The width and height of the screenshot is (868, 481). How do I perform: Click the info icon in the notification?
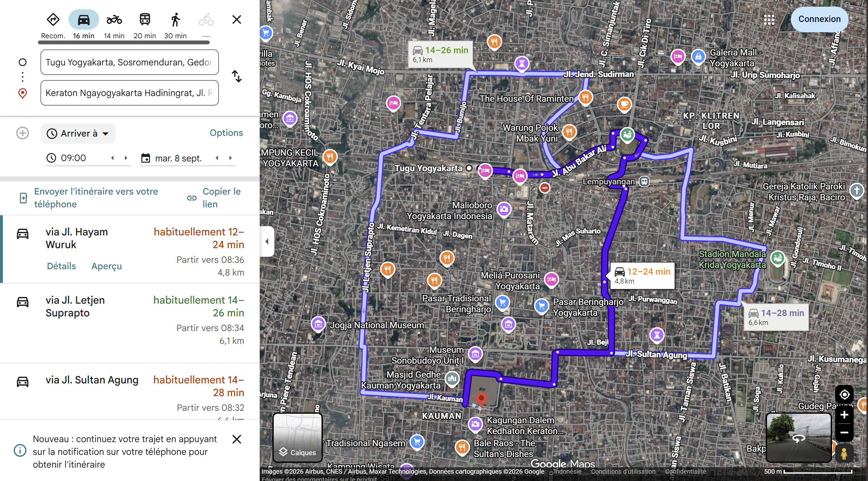pos(20,451)
